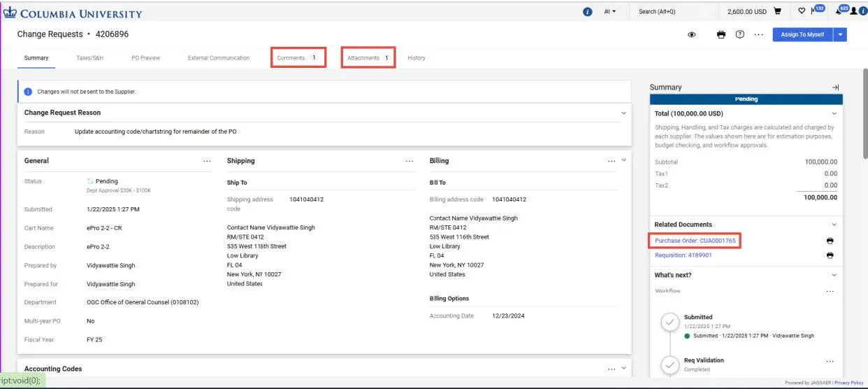Open the External Communication tab
Image resolution: width=868 pixels, height=389 pixels.
(219, 58)
